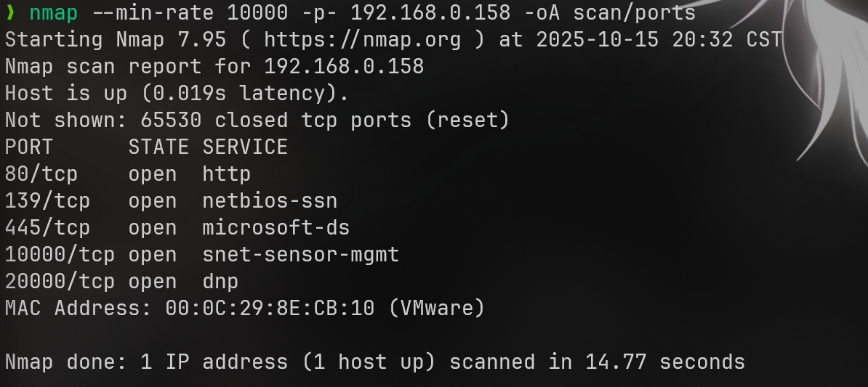Viewport: 868px width, 387px height.
Task: Click the dnp service name
Action: point(220,282)
